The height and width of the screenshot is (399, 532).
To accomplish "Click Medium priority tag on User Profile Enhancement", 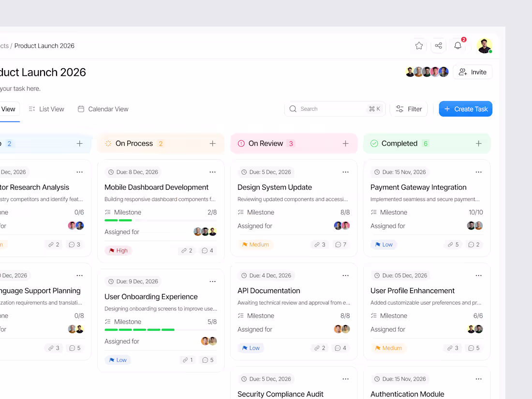I will (388, 348).
